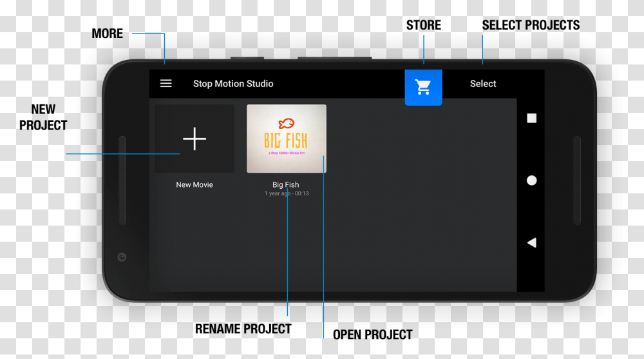Click the orange fish logo in thumbnail
This screenshot has height=359, width=644.
[x=287, y=123]
